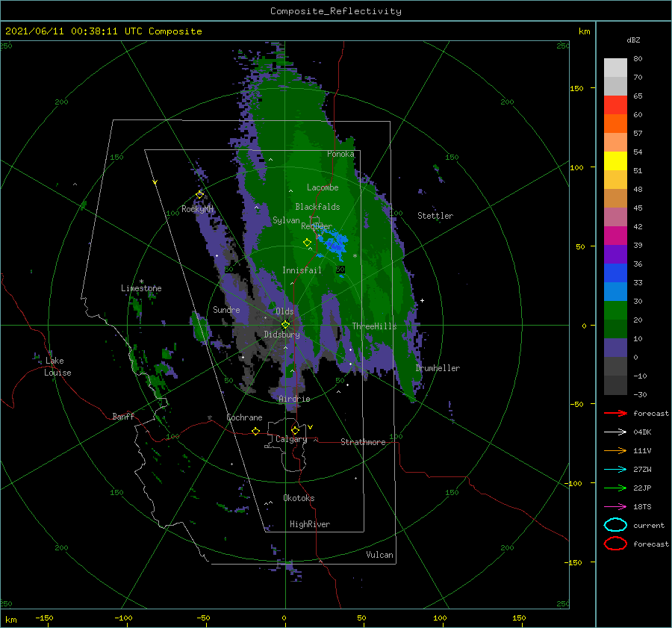The image size is (672, 628).
Task: Click the Ponoka label
Action: pos(340,154)
